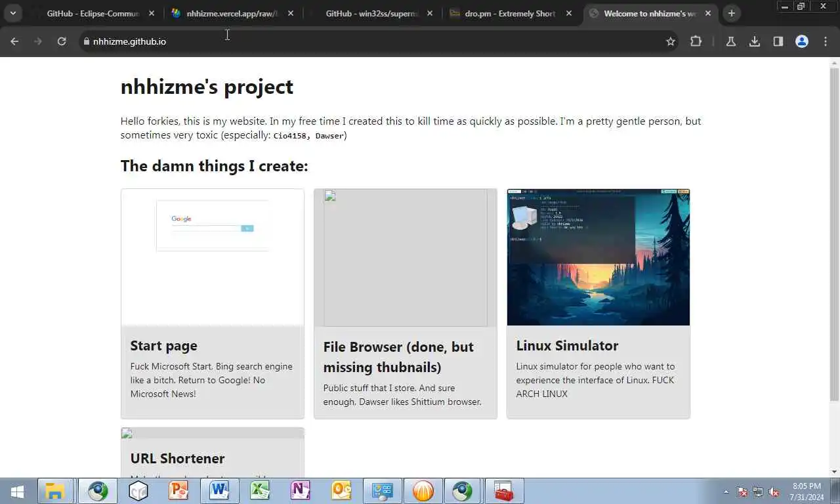The height and width of the screenshot is (504, 840).
Task: Open the Windows Start button
Action: click(18, 491)
